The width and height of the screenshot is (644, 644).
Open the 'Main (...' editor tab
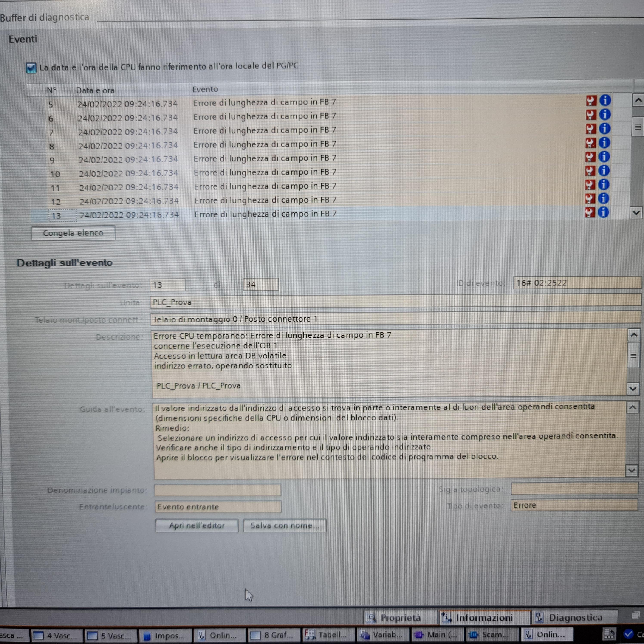click(437, 634)
